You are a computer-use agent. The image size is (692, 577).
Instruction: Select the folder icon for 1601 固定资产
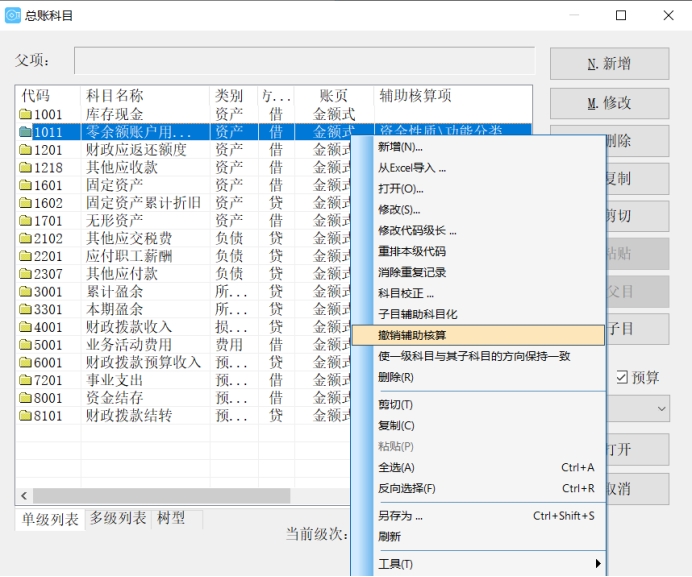26,186
